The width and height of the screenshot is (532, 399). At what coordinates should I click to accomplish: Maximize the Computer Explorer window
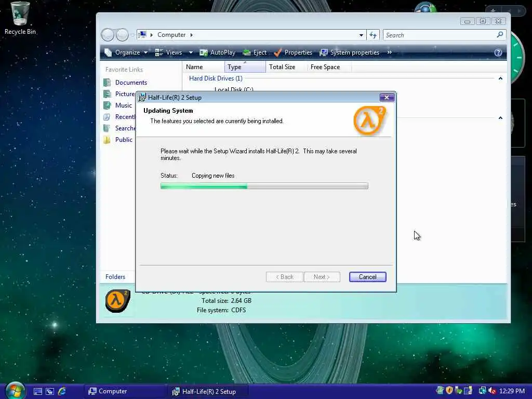click(483, 21)
